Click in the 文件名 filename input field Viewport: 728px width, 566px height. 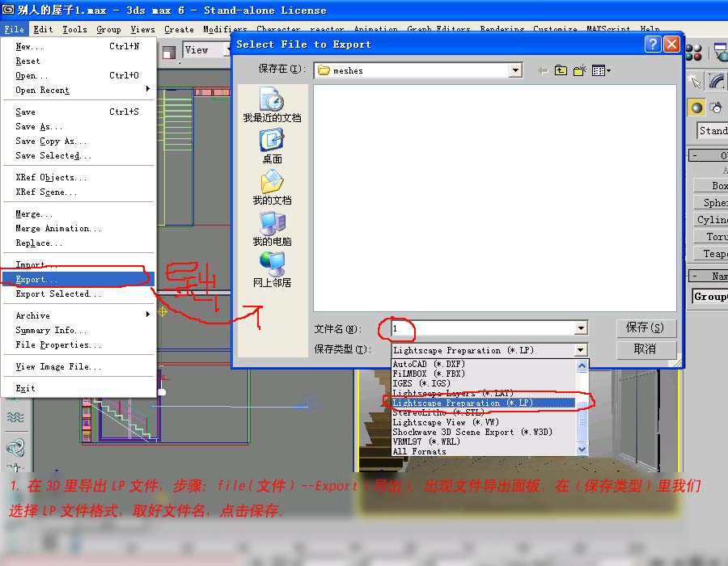click(x=483, y=328)
